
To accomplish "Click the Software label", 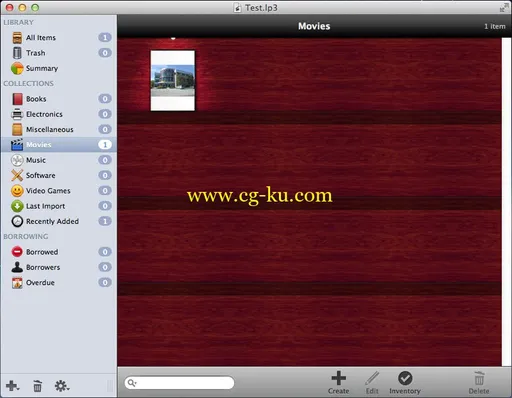I will click(41, 175).
